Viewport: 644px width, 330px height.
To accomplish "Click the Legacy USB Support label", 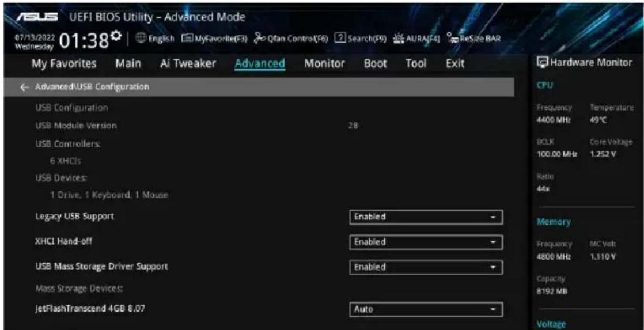I will point(75,217).
